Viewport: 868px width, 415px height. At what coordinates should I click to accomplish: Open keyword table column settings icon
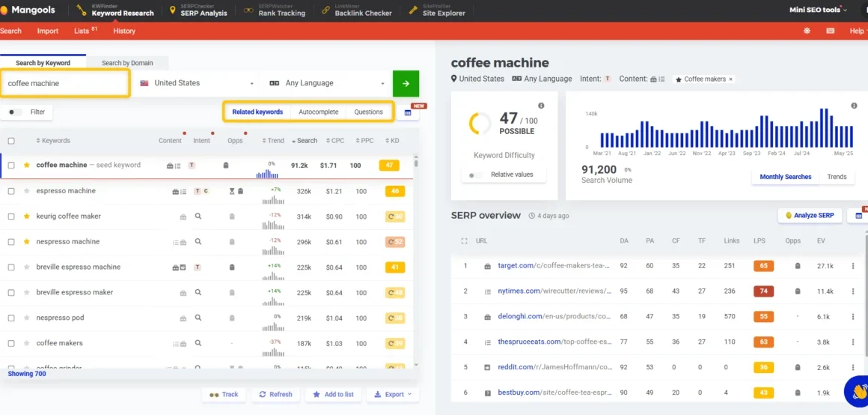point(408,112)
